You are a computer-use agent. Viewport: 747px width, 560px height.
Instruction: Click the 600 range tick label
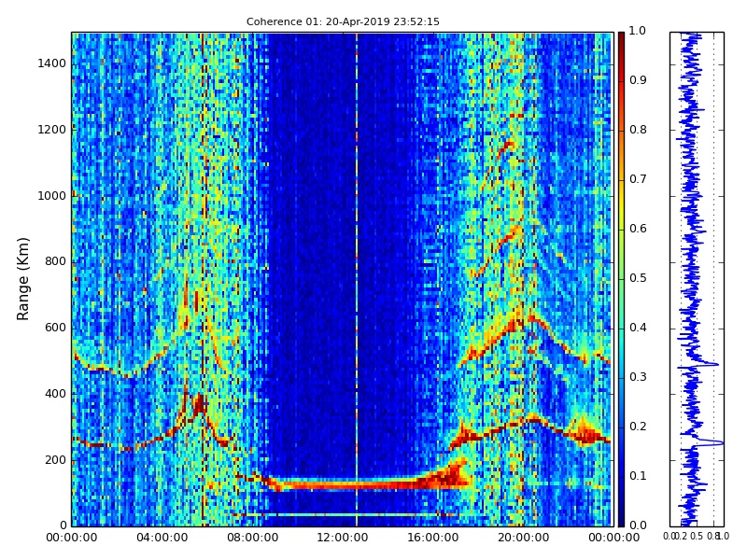[x=55, y=328]
